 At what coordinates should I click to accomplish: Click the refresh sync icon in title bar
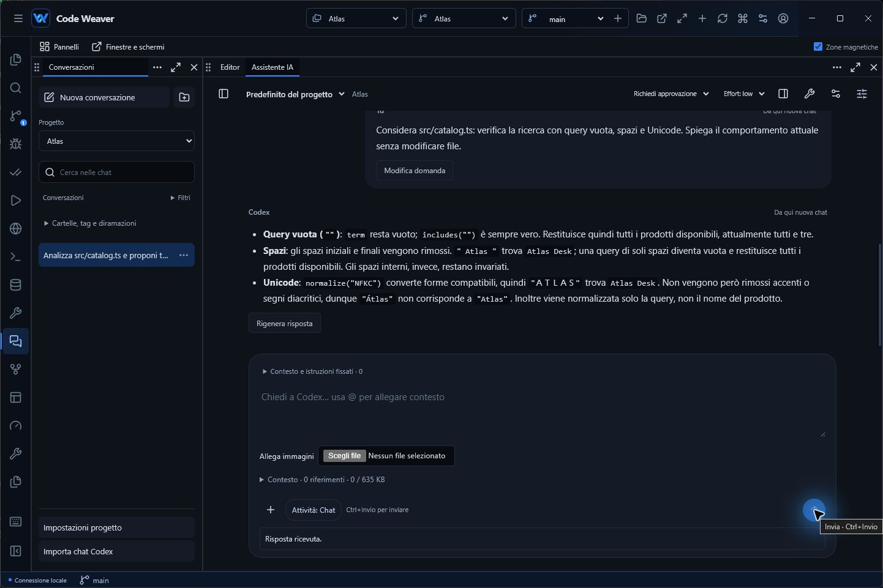723,18
